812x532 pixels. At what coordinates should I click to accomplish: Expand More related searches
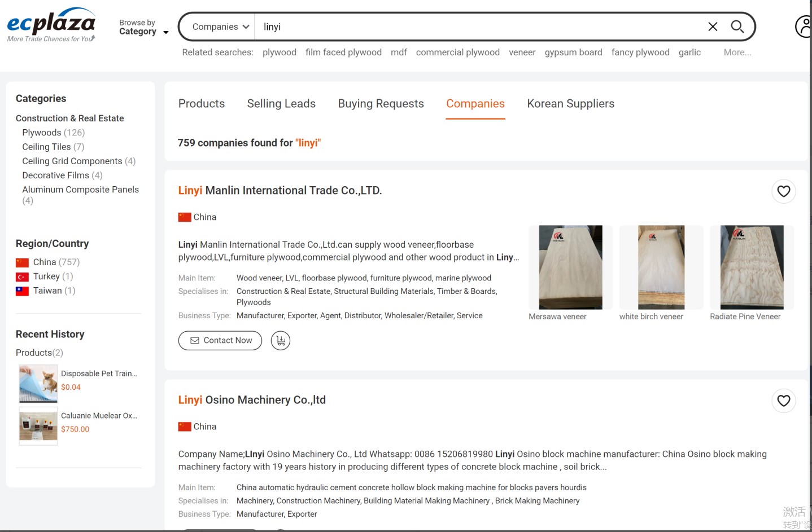(x=737, y=52)
